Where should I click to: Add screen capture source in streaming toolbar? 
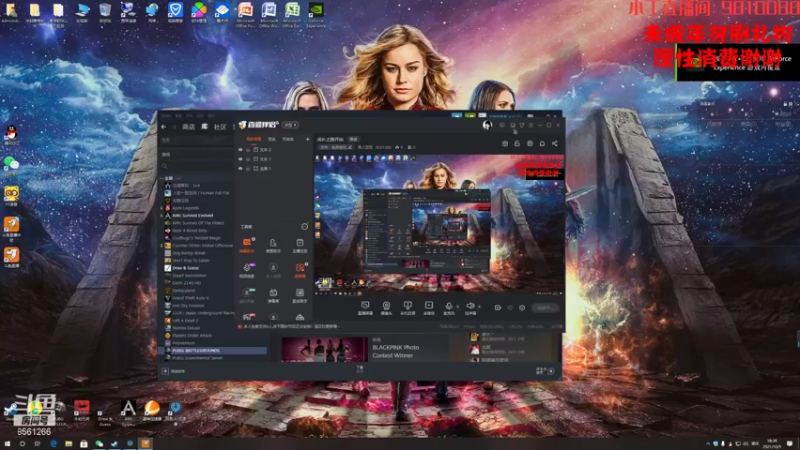tap(365, 307)
